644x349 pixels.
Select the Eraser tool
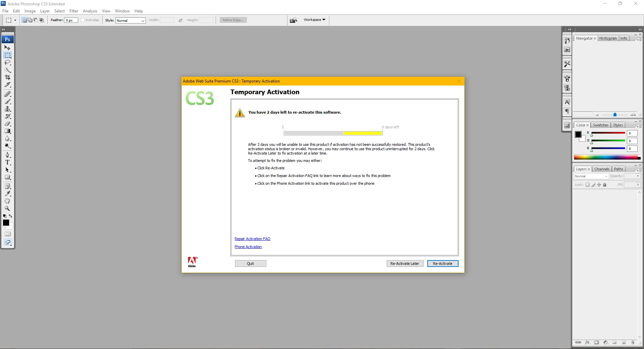7,124
